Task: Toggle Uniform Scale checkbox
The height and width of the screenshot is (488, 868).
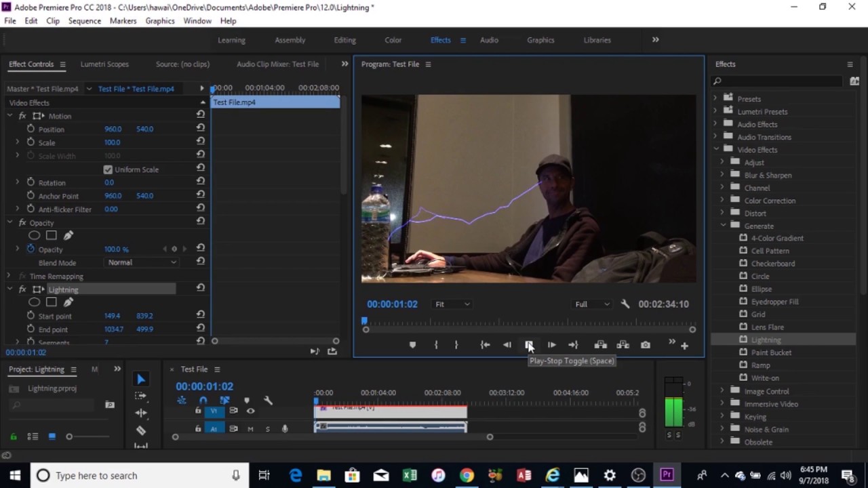Action: coord(108,169)
